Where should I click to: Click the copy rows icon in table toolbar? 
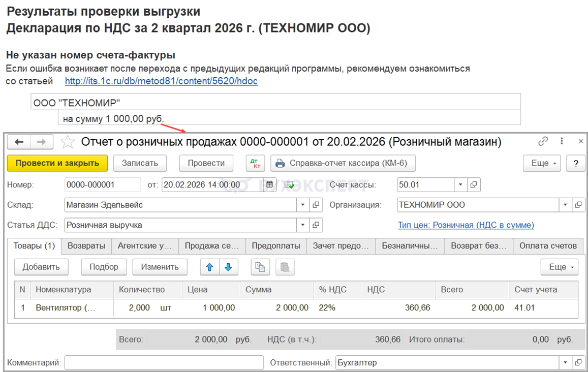pyautogui.click(x=260, y=267)
